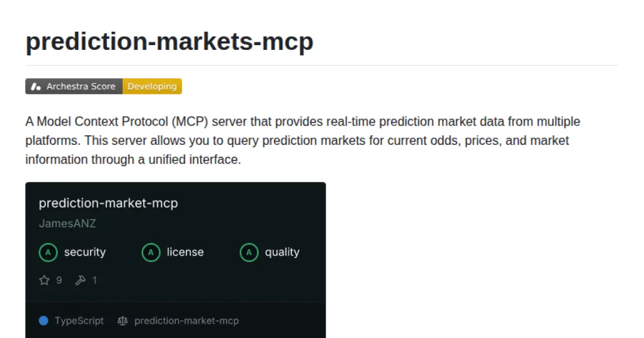
Task: Visit the JamesANZ author profile link
Action: (67, 224)
